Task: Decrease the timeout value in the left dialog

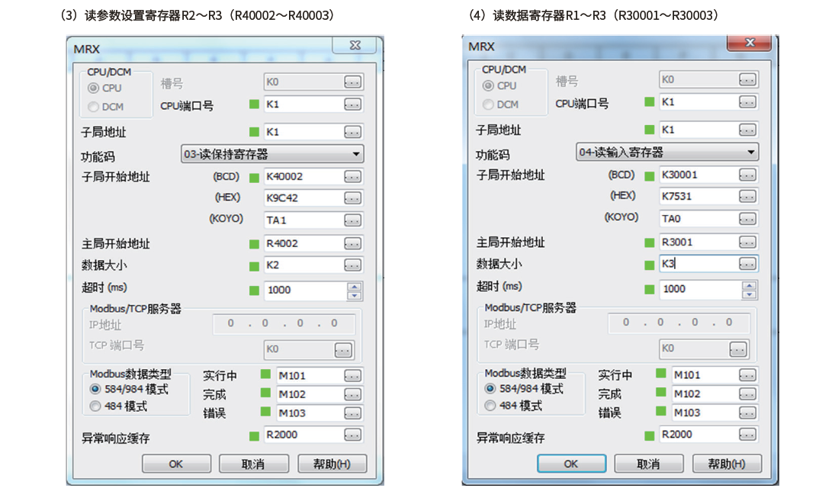Action: [355, 295]
